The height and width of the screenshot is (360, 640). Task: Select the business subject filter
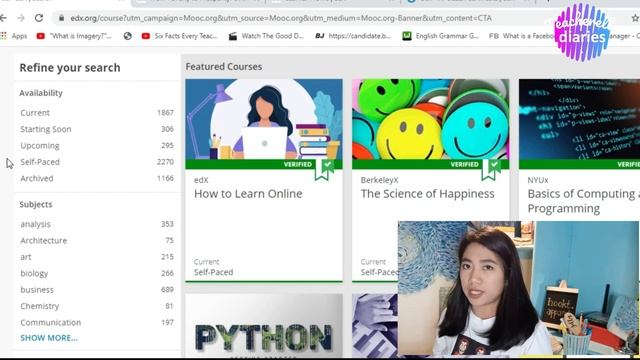point(37,289)
